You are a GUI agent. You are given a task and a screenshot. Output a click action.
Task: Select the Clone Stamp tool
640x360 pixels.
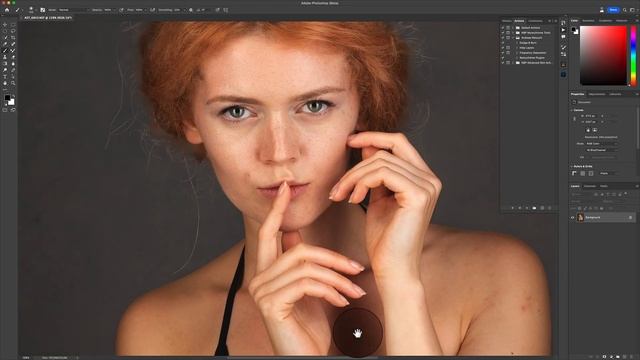click(x=5, y=57)
